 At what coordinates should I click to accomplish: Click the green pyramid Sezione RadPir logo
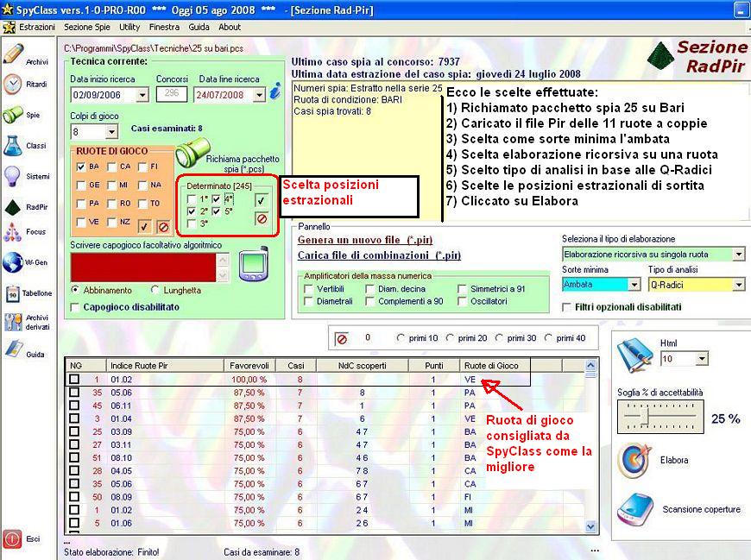click(660, 55)
